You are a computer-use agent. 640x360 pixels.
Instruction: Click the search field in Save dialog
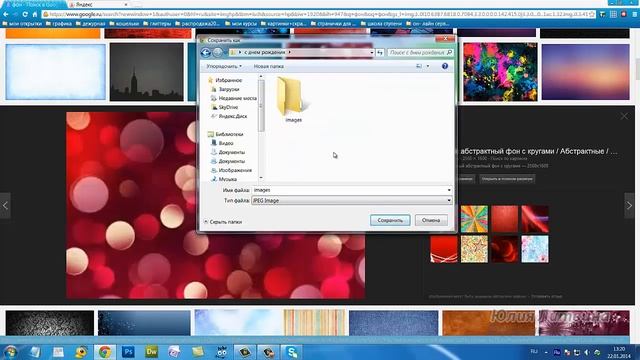[x=420, y=53]
